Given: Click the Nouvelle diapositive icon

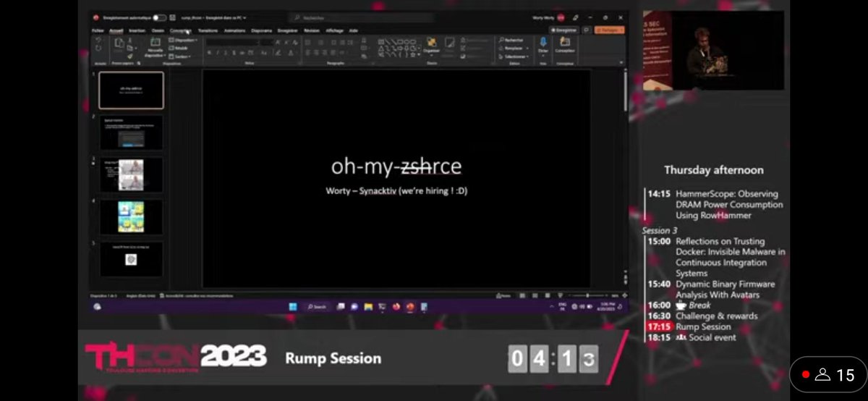Looking at the screenshot, I should [155, 42].
